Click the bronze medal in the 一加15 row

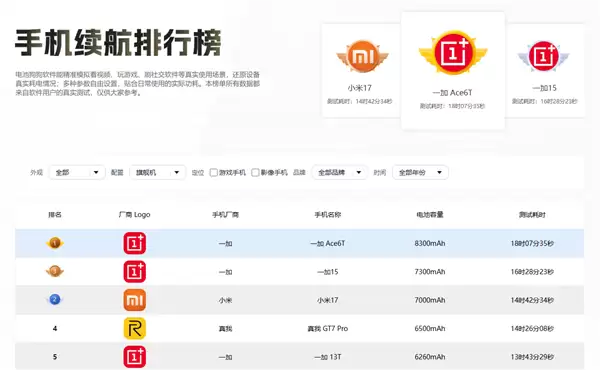[55, 271]
